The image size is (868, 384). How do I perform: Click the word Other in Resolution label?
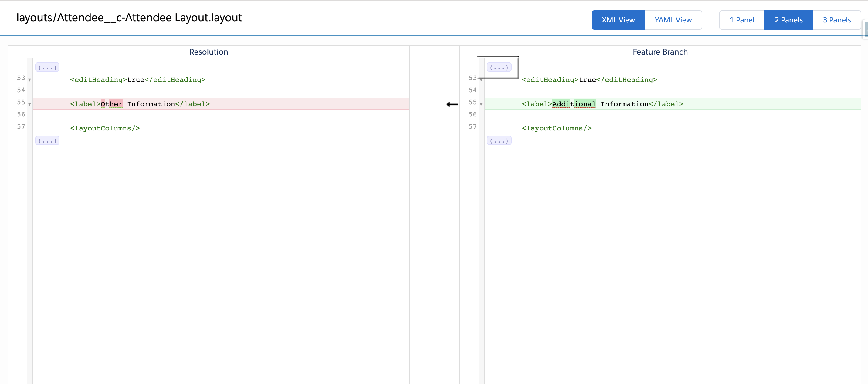[x=111, y=104]
